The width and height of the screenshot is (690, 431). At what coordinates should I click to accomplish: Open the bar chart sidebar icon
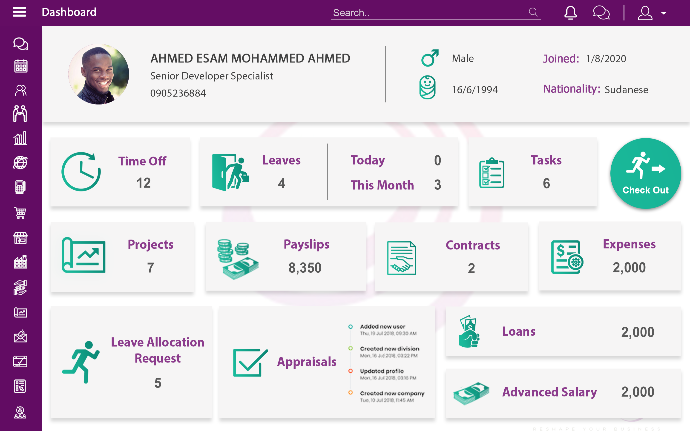(x=20, y=138)
